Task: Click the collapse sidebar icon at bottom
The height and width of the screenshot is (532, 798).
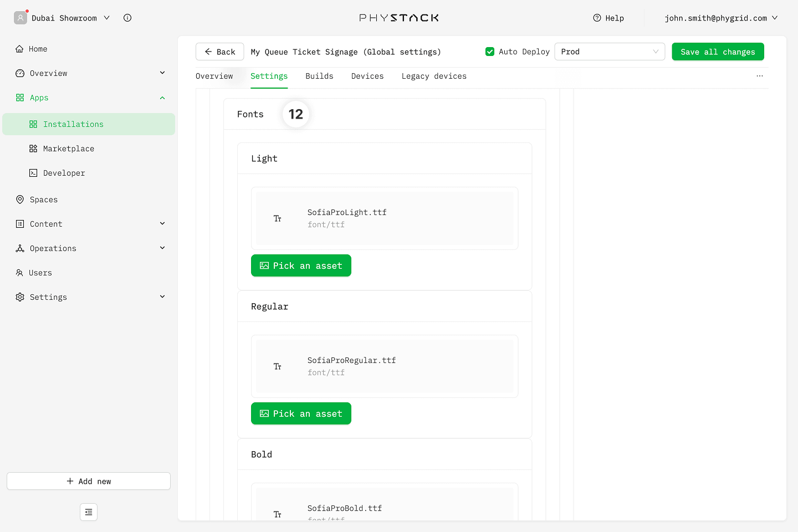Action: 89,512
